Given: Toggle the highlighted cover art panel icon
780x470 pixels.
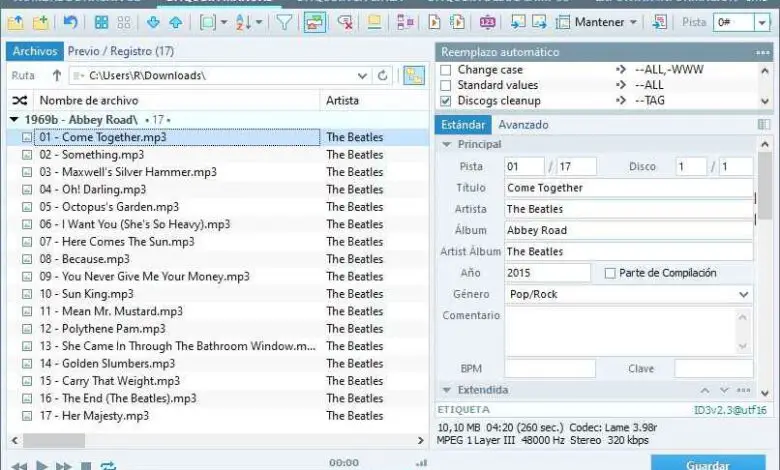Looking at the screenshot, I should [315, 22].
